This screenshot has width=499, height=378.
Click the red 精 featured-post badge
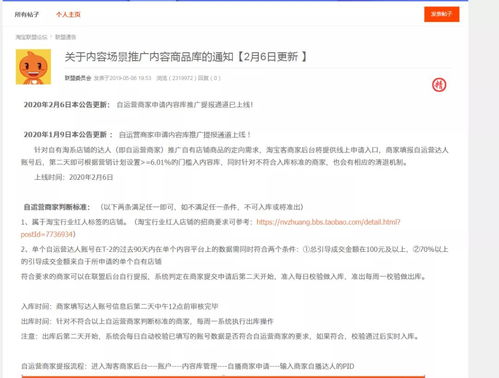coord(439,85)
